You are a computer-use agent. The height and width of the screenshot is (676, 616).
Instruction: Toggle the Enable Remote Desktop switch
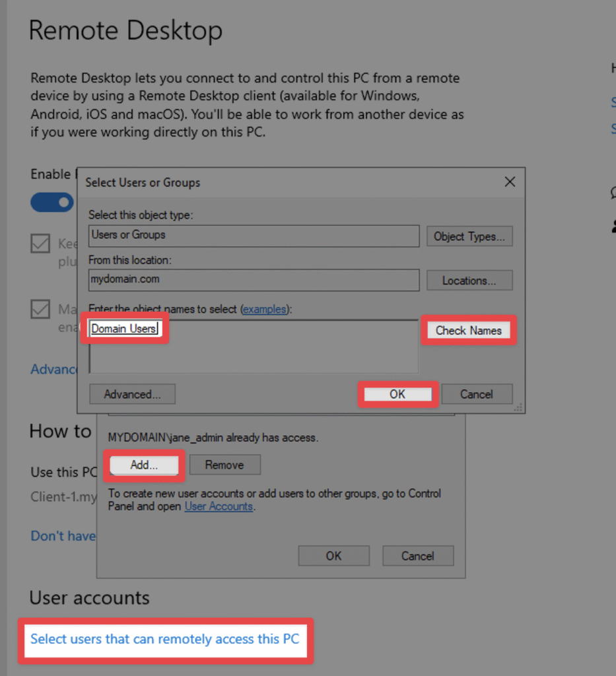[x=52, y=202]
